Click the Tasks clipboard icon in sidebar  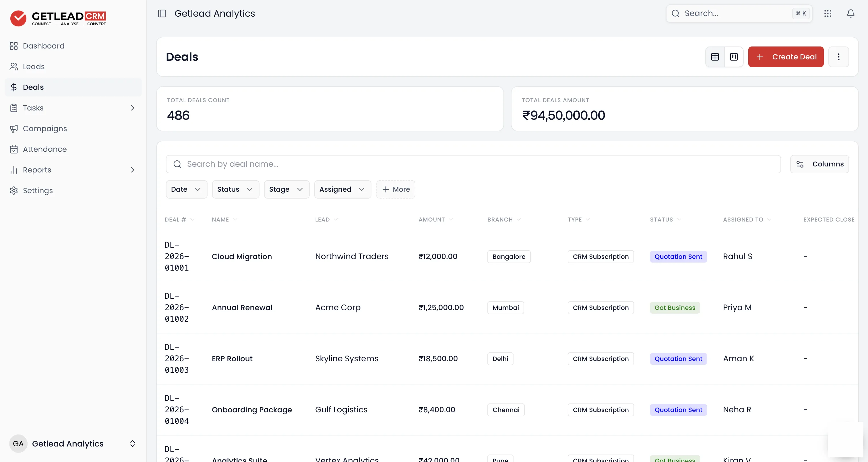[x=14, y=108]
